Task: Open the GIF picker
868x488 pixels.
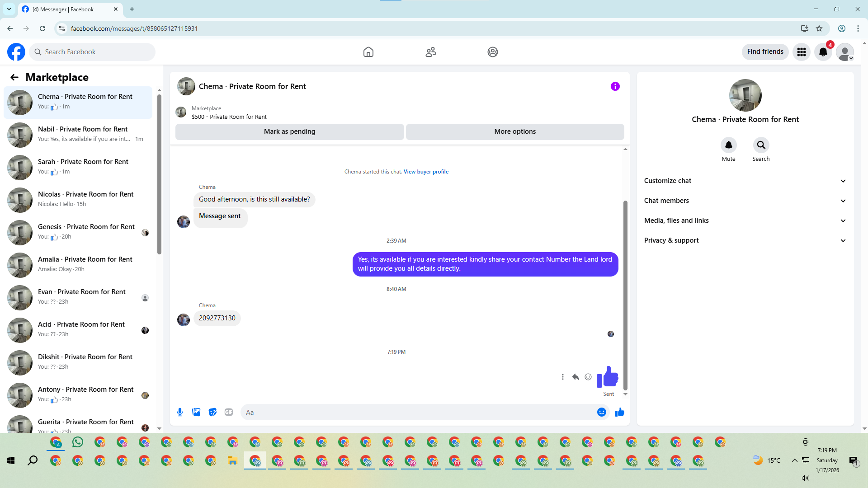Action: pos(229,412)
